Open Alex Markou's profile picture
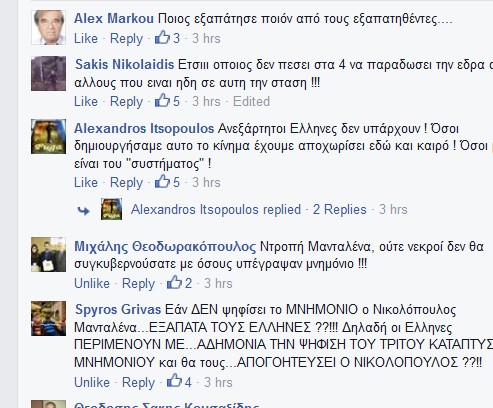 pos(48,27)
